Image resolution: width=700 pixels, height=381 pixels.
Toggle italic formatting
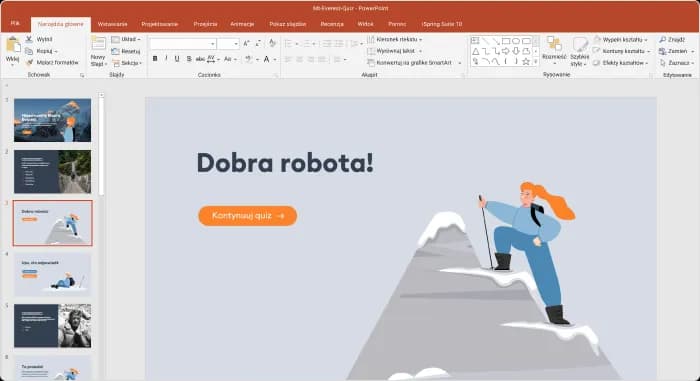[x=166, y=59]
